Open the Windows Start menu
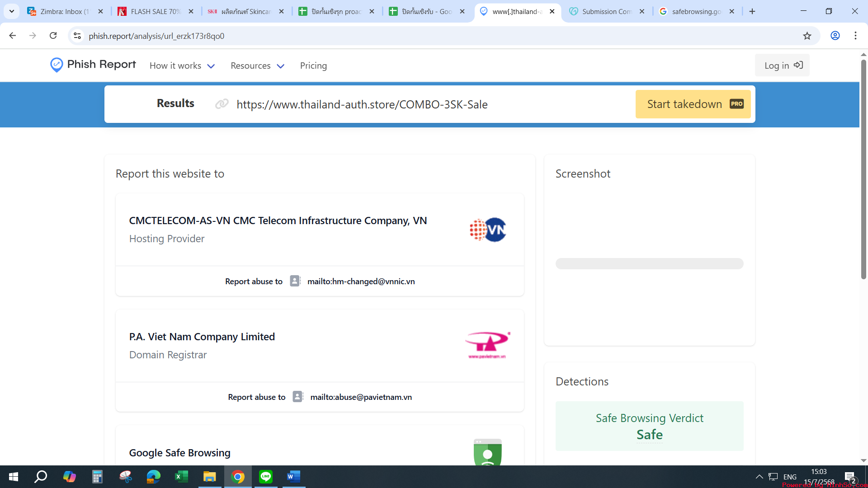Image resolution: width=868 pixels, height=488 pixels. (14, 477)
